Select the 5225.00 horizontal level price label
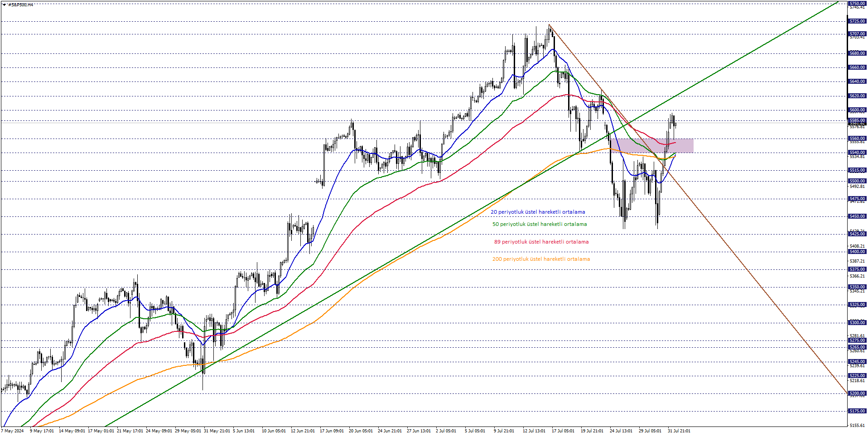Screen dimensions: 868x436 tap(857, 376)
